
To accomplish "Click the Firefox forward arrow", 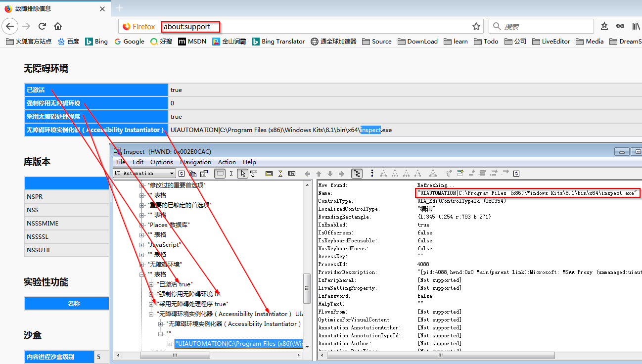I will click(x=26, y=26).
